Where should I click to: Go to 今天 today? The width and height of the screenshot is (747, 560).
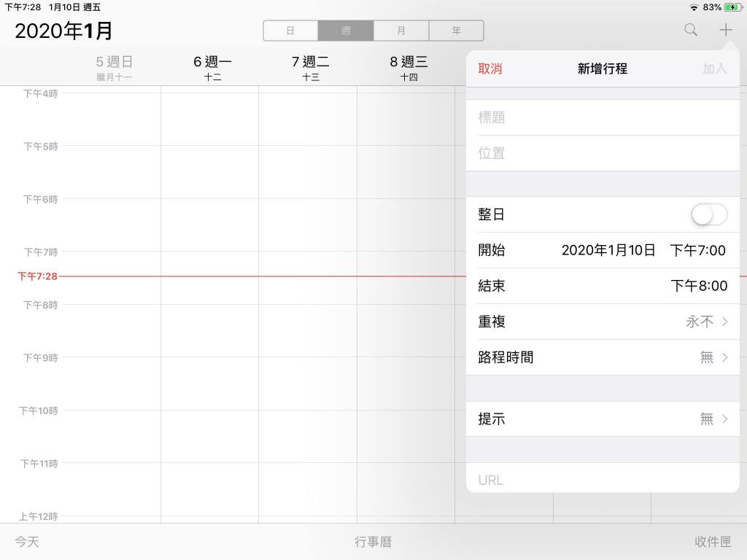[27, 542]
